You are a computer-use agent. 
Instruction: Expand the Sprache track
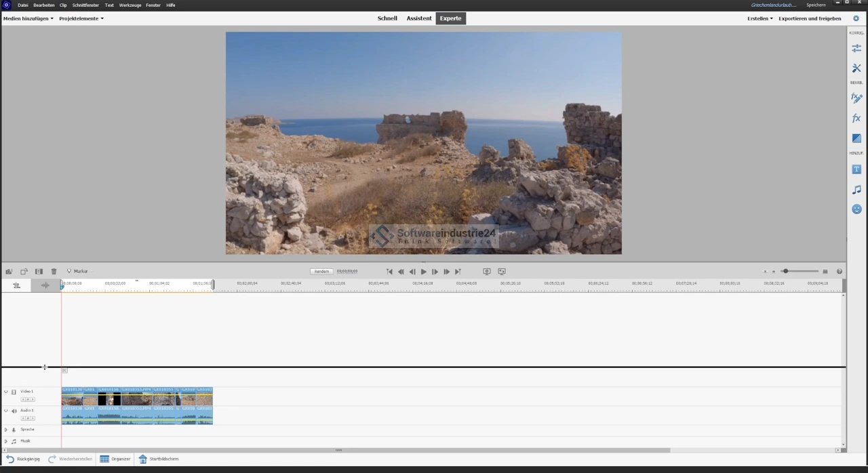6,430
